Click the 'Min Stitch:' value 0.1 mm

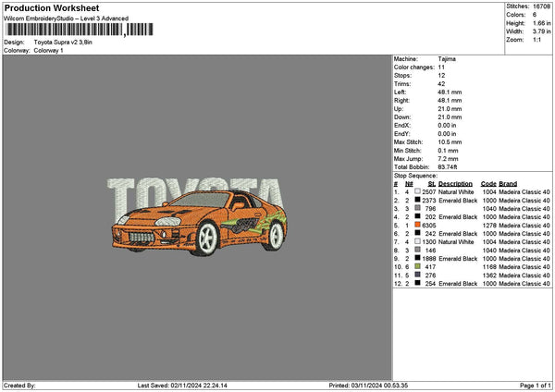click(x=448, y=151)
